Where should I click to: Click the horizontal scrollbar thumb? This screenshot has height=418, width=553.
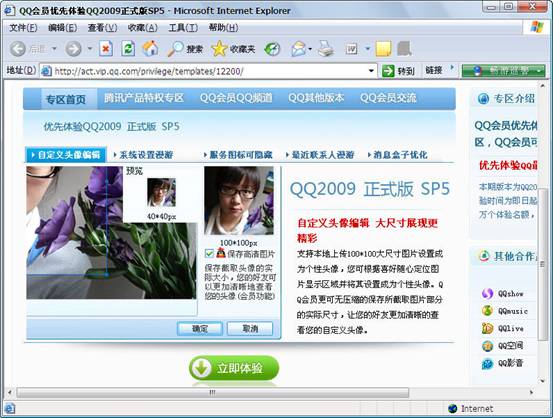click(213, 392)
